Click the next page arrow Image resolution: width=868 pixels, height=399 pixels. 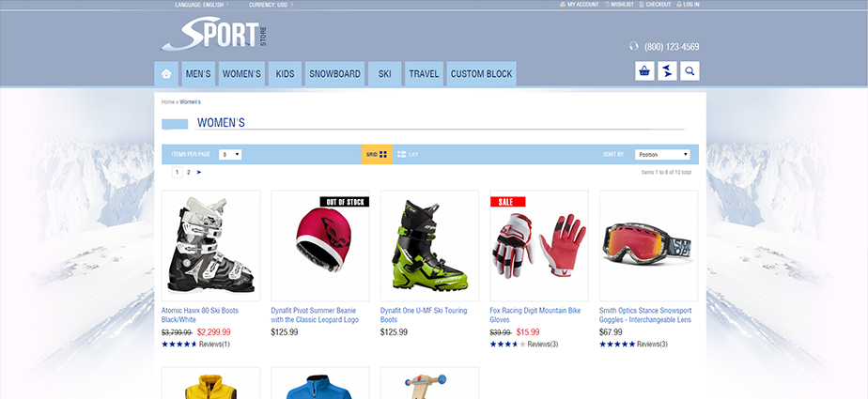click(199, 172)
